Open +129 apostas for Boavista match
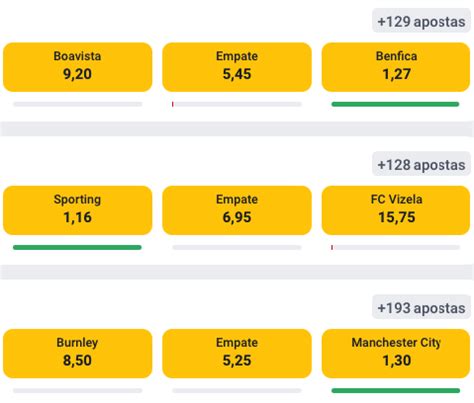The image size is (474, 403). click(421, 21)
